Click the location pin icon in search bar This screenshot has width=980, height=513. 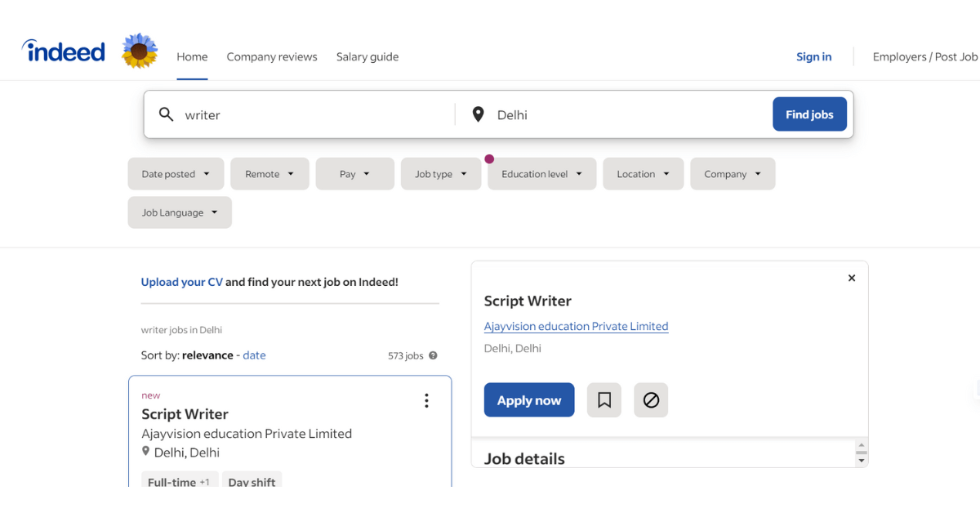[478, 114]
